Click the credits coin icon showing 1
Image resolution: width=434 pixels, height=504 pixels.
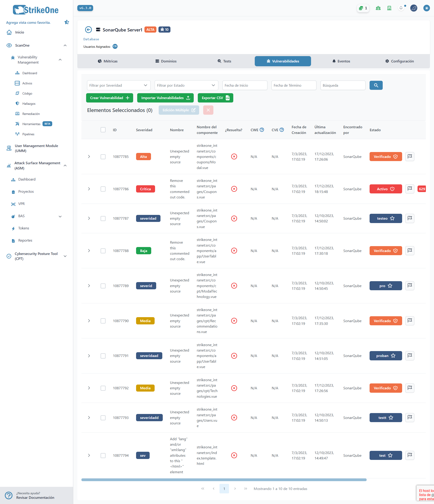[x=363, y=8]
